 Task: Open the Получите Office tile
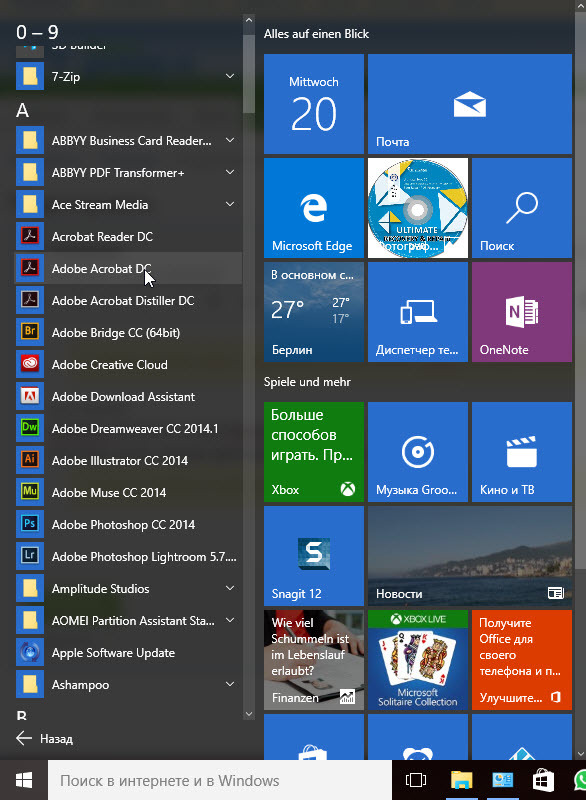coord(522,660)
